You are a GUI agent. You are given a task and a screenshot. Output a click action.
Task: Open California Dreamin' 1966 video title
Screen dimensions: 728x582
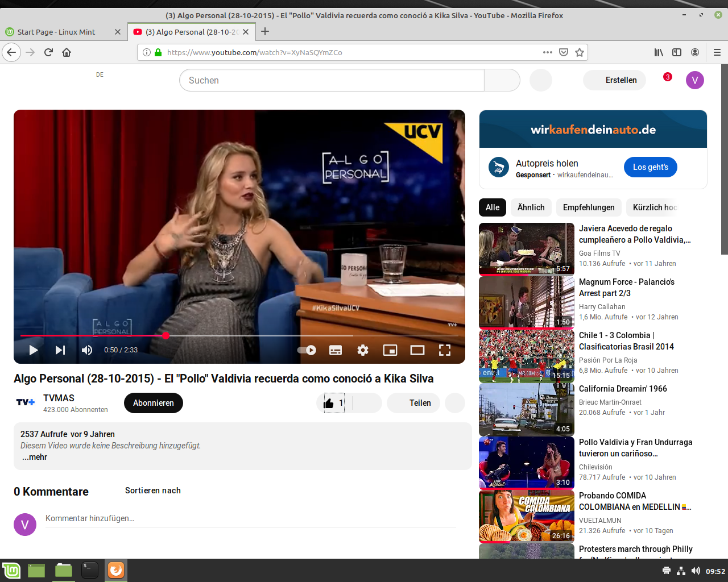623,389
